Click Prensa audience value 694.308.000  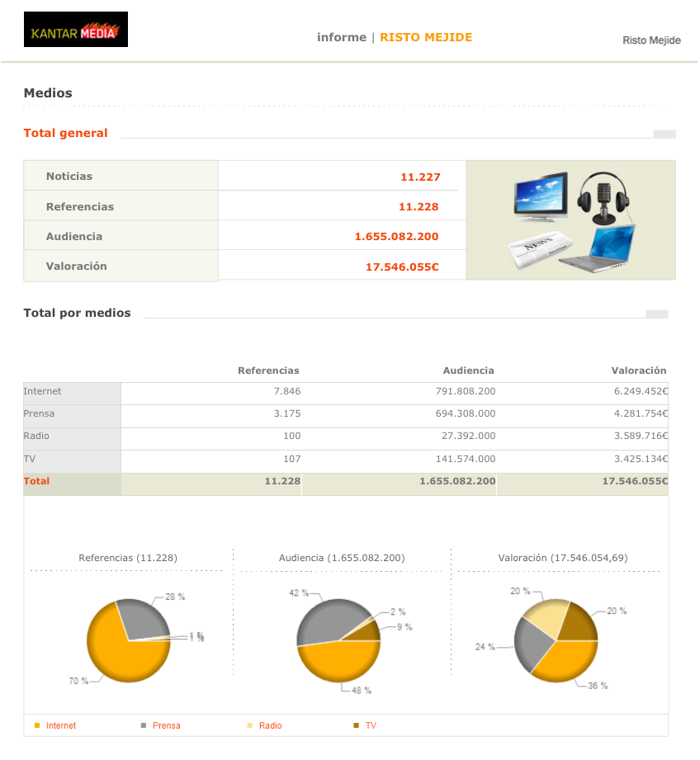tap(466, 413)
